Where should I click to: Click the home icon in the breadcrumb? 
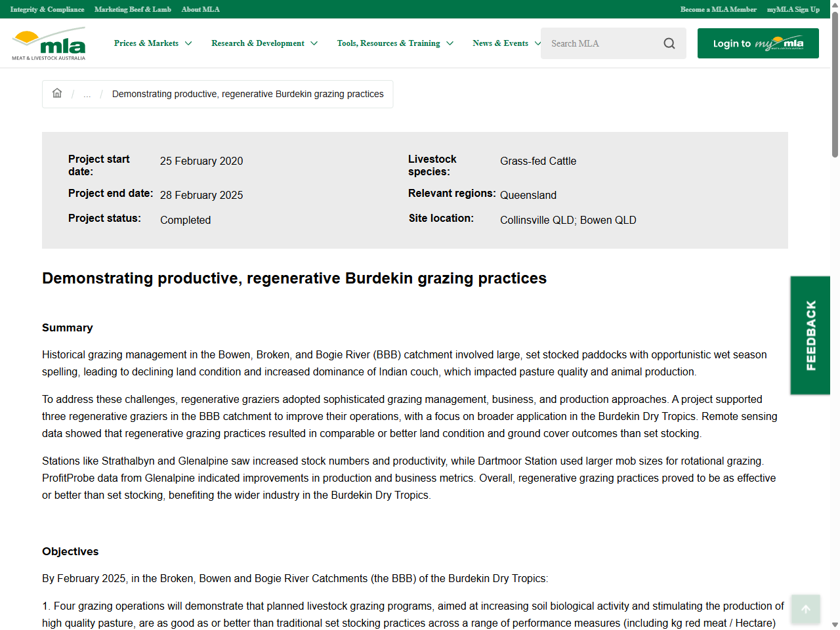pos(57,93)
